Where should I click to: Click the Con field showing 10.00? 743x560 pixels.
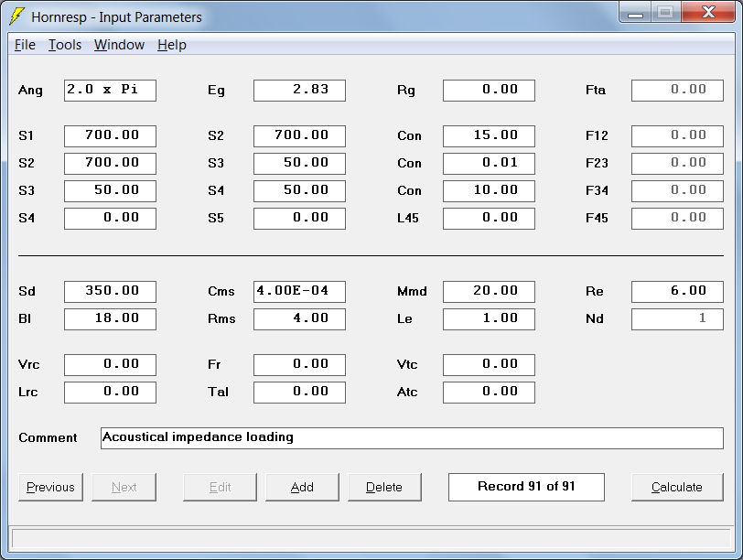pos(489,191)
